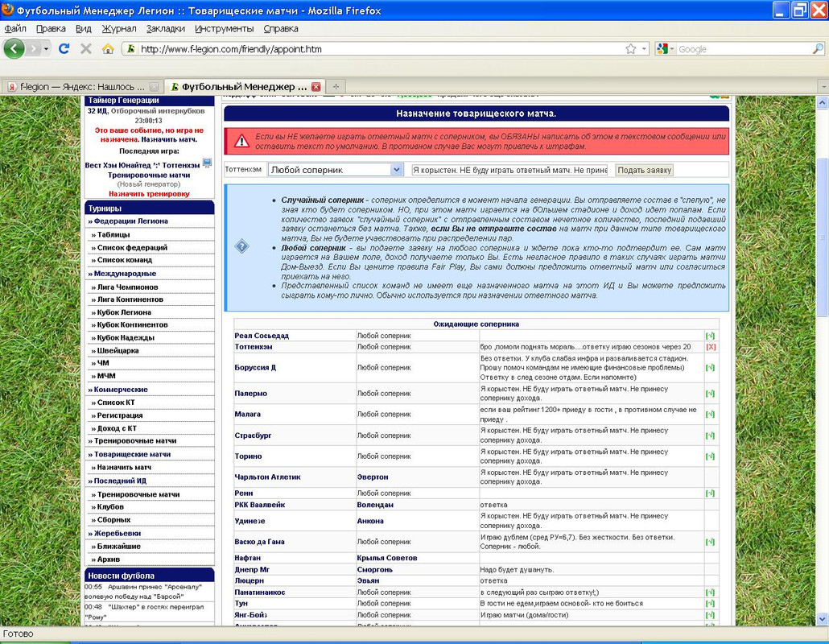Open the Файл menu
The image size is (829, 644).
(x=14, y=28)
